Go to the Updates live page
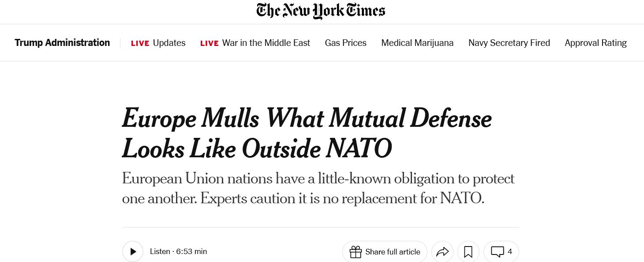 click(169, 43)
